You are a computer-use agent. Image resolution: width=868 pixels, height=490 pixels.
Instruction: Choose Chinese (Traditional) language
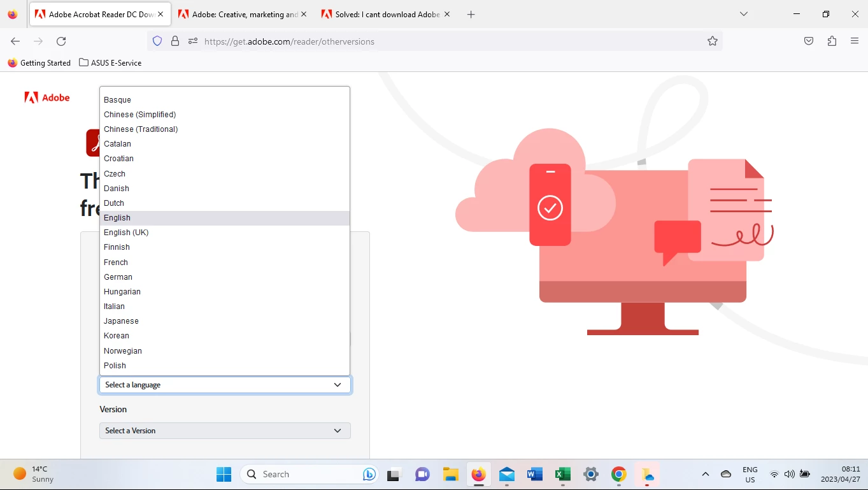[225, 129]
